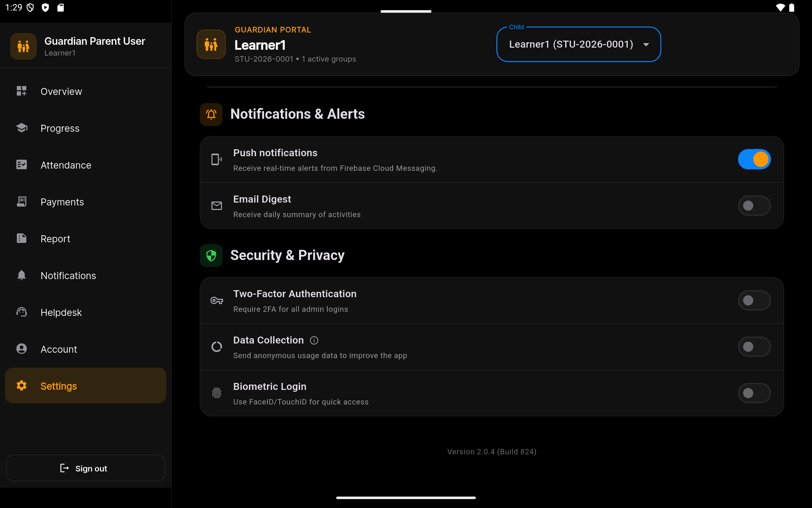812x508 pixels.
Task: Select Helpdesk in the sidebar
Action: click(x=86, y=312)
